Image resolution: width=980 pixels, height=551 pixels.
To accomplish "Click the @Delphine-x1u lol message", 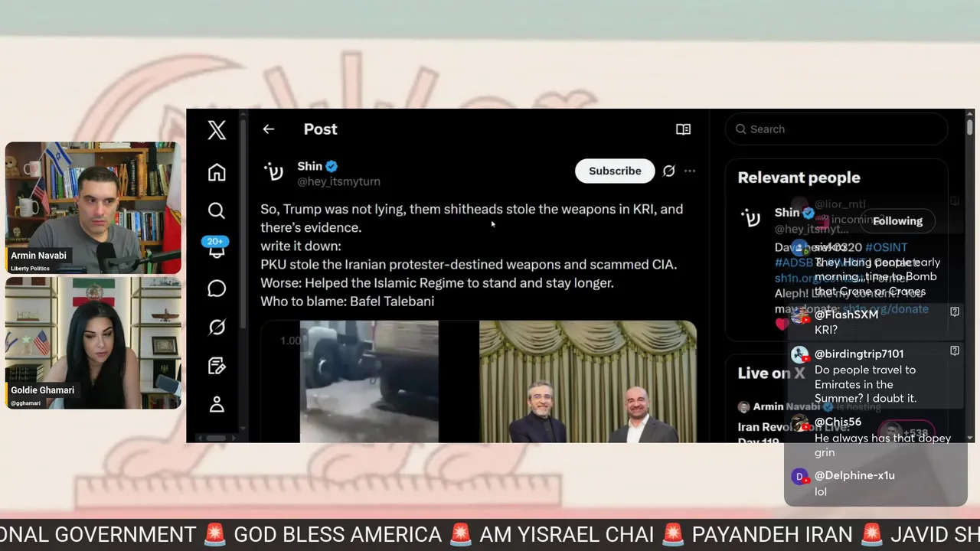I will coord(875,484).
